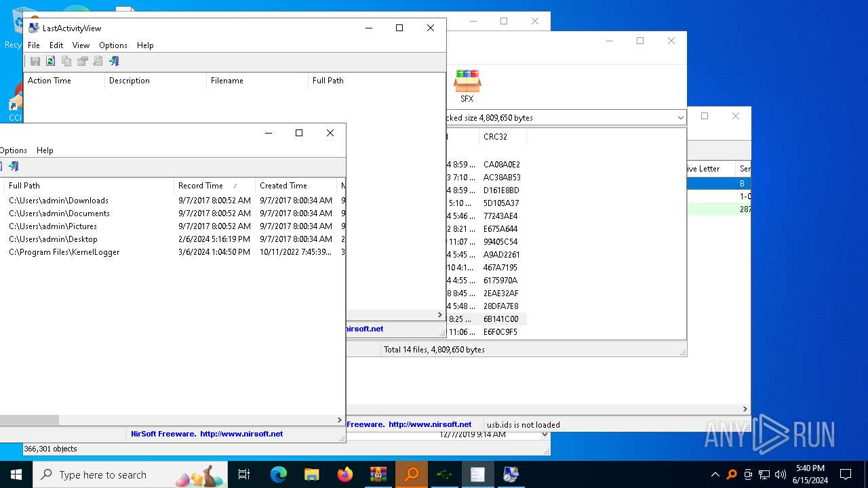868x488 pixels.
Task: Click the Find icon in LastActivityView toolbar
Action: 98,61
